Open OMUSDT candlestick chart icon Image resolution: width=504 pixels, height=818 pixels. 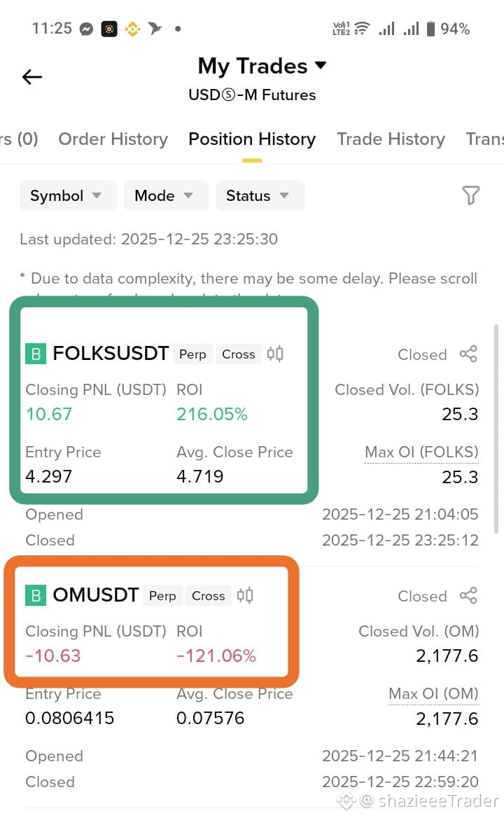(x=245, y=595)
